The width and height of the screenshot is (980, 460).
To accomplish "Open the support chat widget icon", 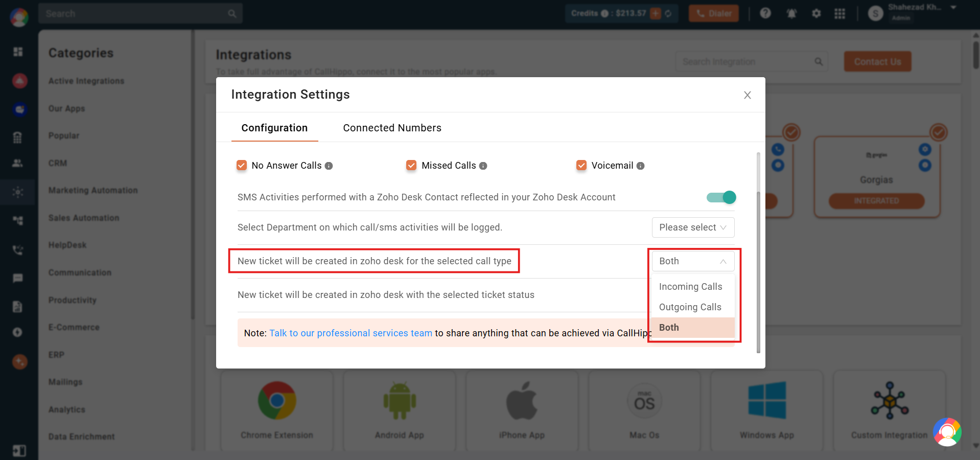I will tap(947, 432).
